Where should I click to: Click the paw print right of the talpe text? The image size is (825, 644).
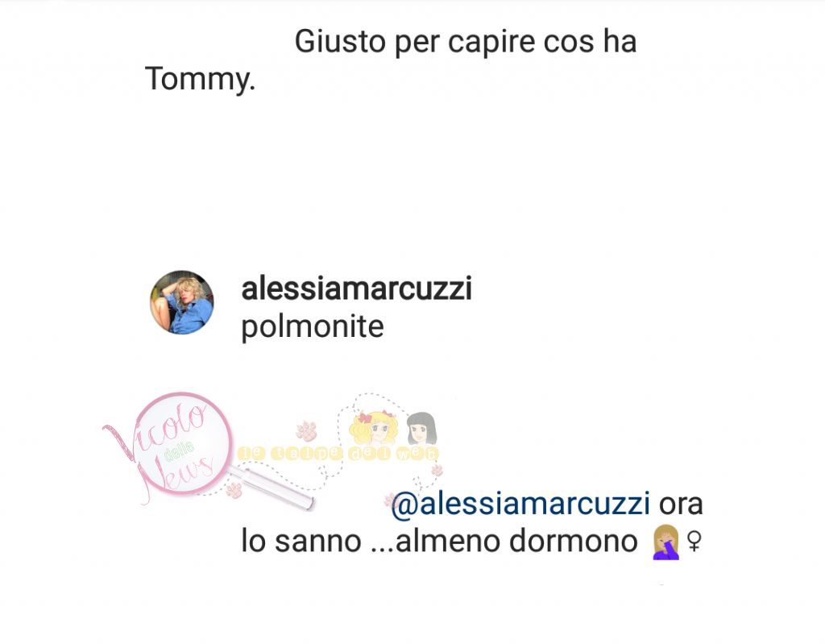(x=437, y=470)
